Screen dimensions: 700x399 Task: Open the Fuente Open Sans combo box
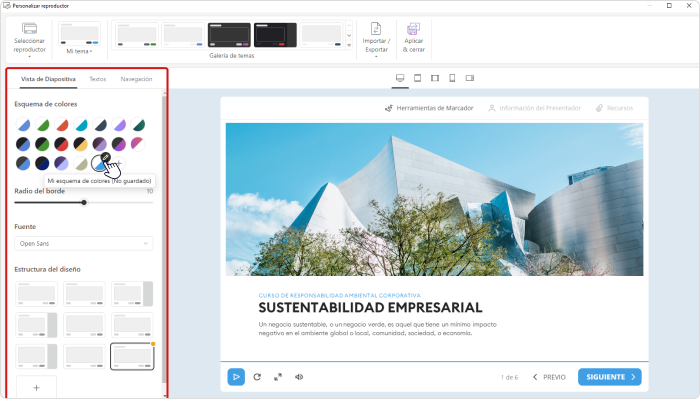(x=83, y=243)
